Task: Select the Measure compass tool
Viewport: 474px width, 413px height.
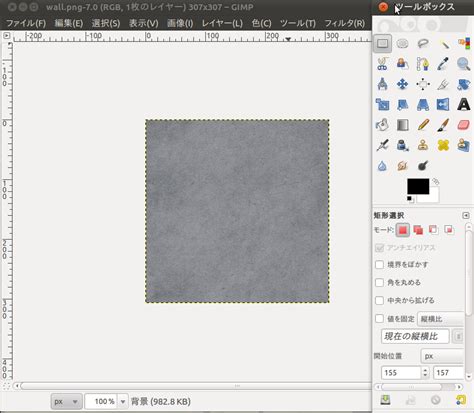Action: [x=382, y=84]
